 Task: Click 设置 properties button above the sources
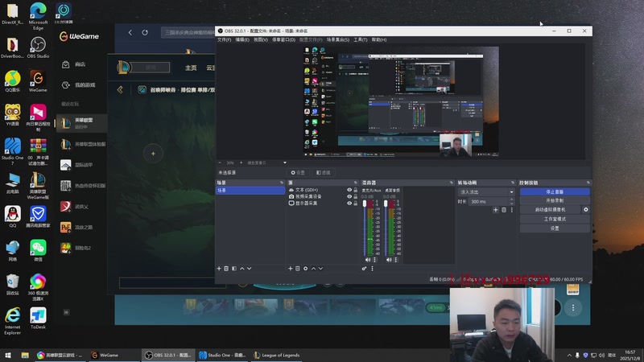(x=298, y=173)
